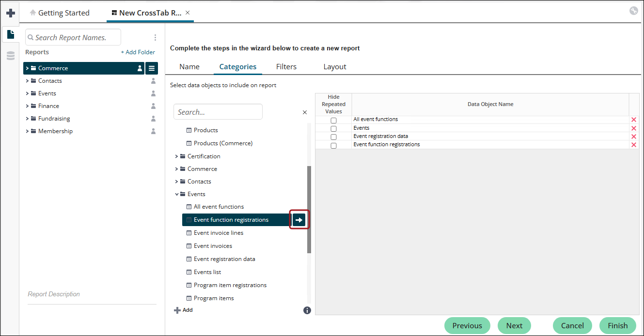Click the Search Report Names field

point(73,37)
